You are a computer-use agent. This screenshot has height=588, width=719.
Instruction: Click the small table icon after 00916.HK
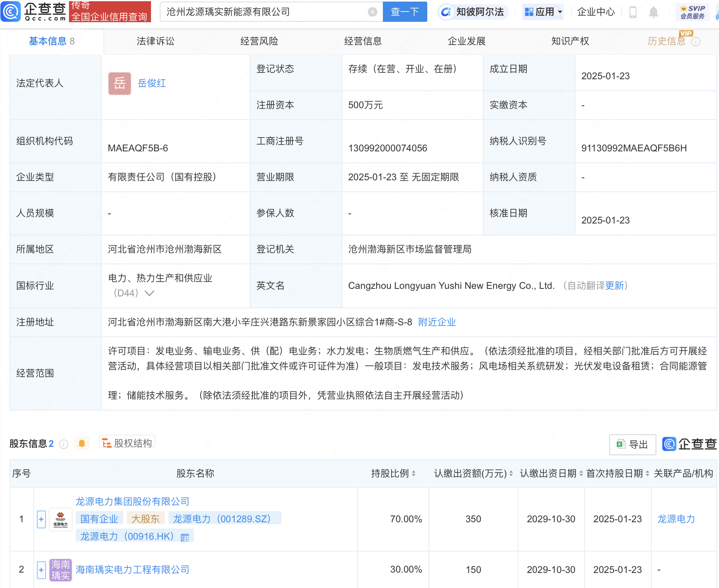tap(185, 538)
